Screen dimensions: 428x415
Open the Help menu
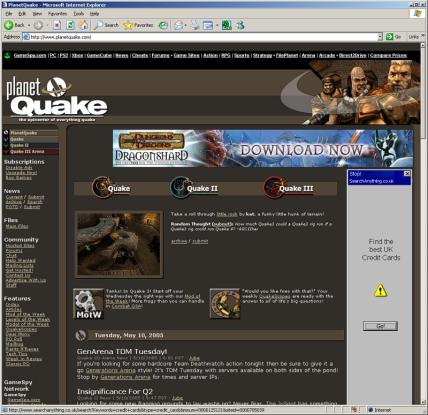94,14
